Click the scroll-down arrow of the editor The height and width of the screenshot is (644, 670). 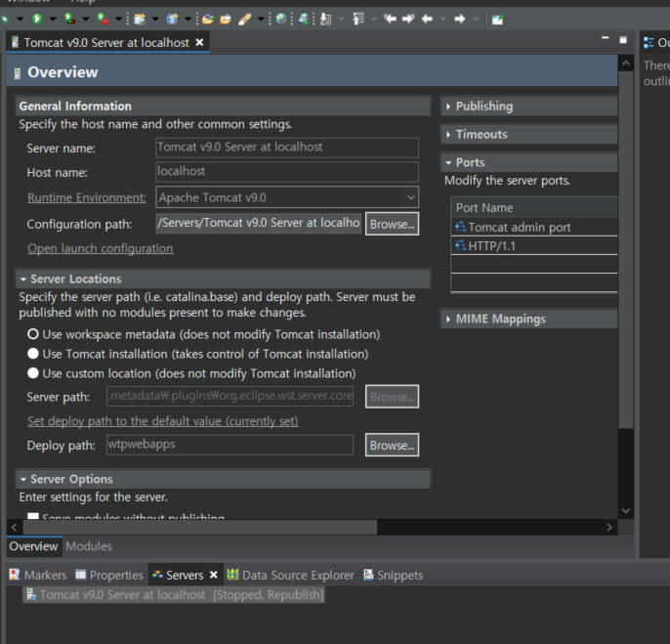coord(626,510)
